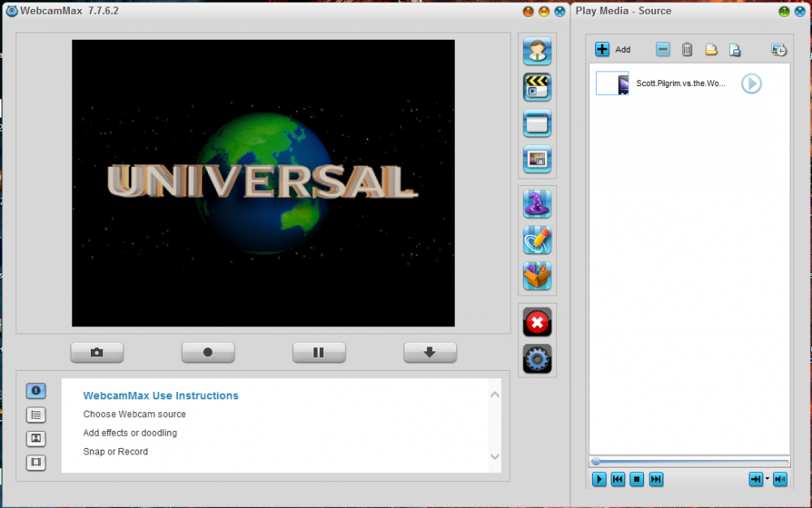Remove selected item with minus icon
This screenshot has width=812, height=508.
(663, 50)
